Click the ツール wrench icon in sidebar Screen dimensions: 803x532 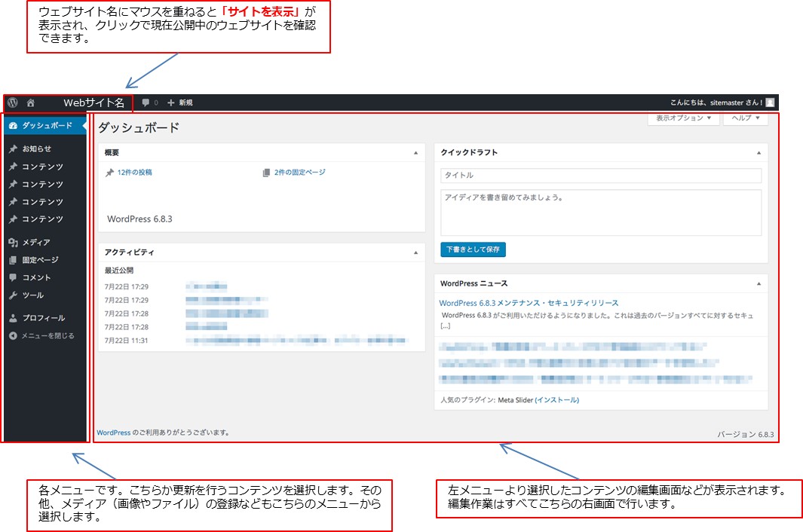point(14,295)
